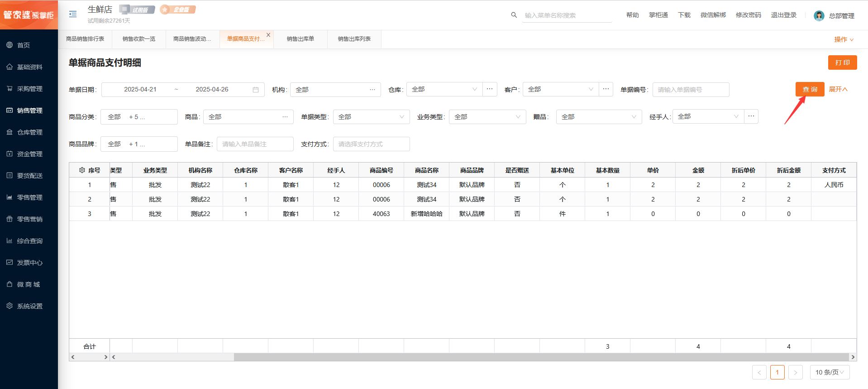Click the 单据编号 input field
Image resolution: width=868 pixels, height=389 pixels.
click(x=691, y=90)
